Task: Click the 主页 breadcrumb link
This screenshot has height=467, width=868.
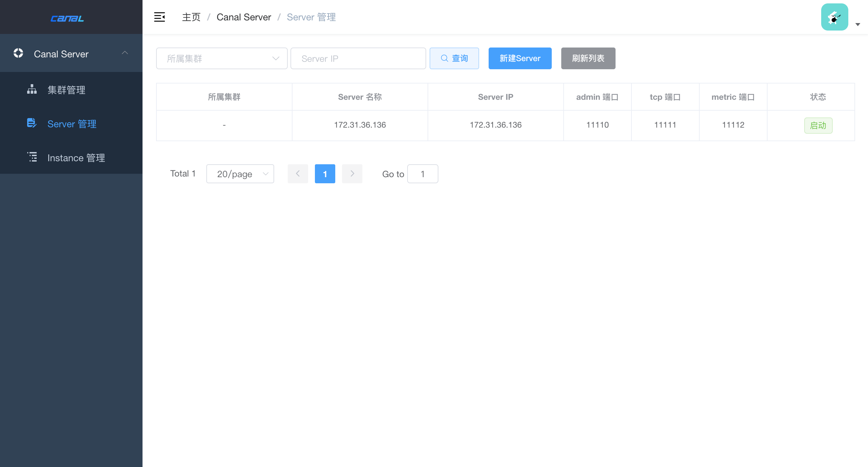Action: (191, 17)
